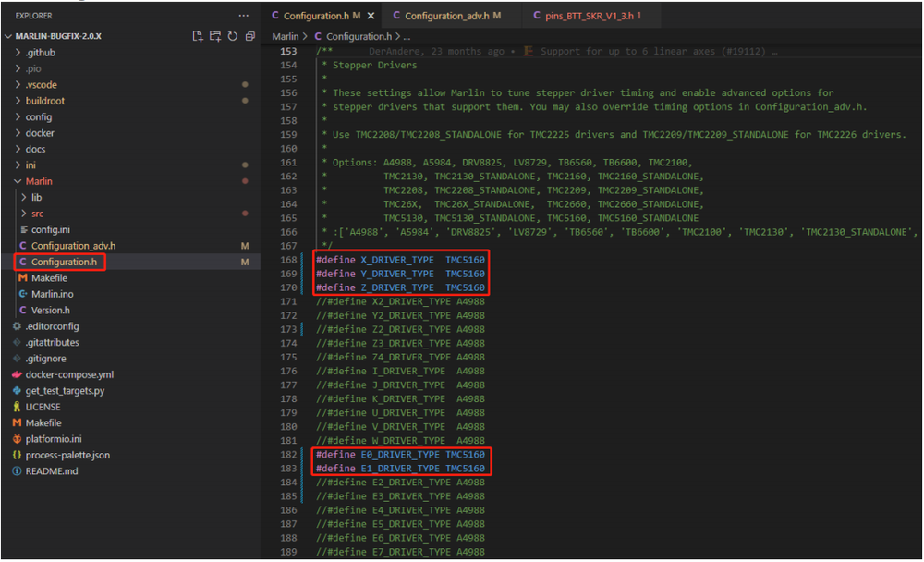Viewport: 924px width, 562px height.
Task: Expand the buildroot folder
Action: pos(44,101)
